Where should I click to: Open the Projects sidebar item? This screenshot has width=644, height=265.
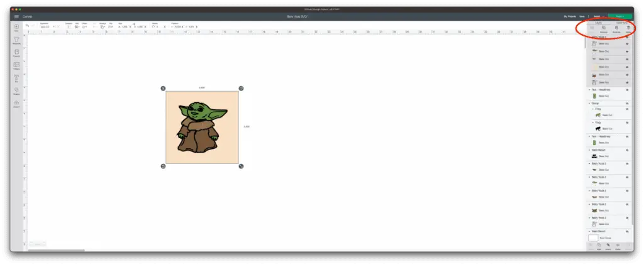[16, 53]
